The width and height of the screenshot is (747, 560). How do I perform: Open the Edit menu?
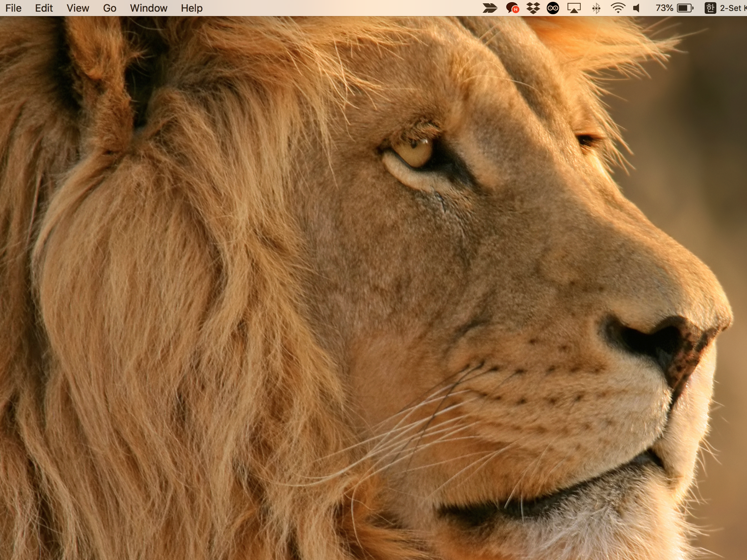coord(44,8)
